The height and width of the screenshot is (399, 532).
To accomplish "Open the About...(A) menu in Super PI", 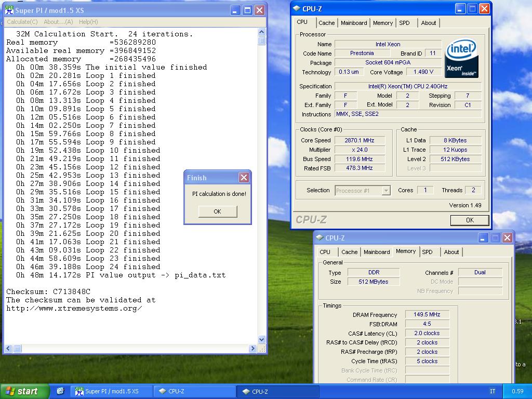I will (x=58, y=22).
